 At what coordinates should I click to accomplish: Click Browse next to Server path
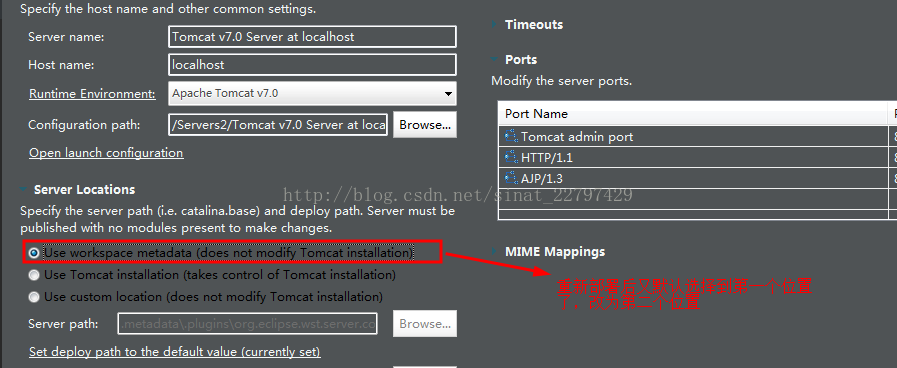tap(424, 324)
